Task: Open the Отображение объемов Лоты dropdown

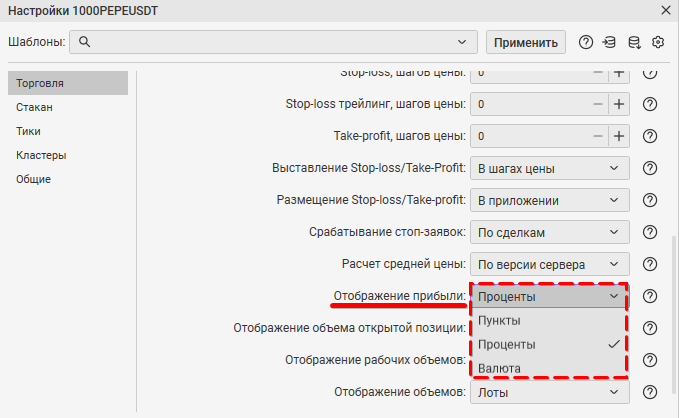Action: pyautogui.click(x=549, y=393)
